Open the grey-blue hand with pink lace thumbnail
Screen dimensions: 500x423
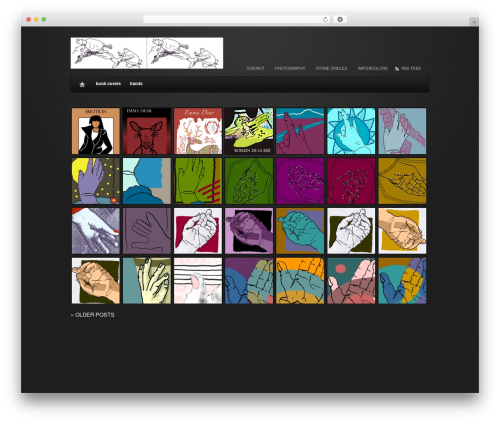402,131
